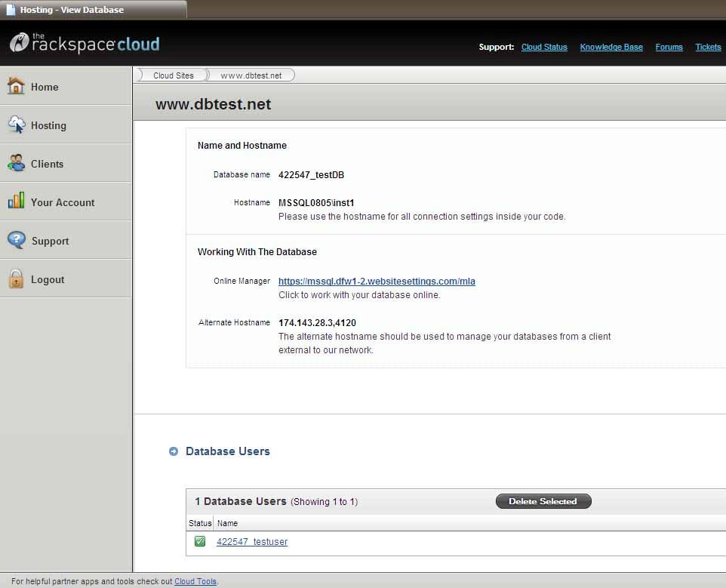Click the Rackspace Cloud logo
The height and width of the screenshot is (588, 726).
tap(85, 44)
